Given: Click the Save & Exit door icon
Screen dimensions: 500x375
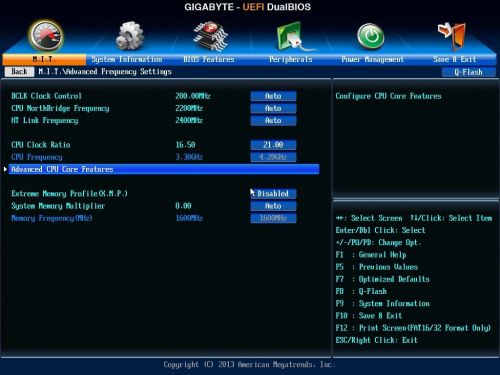Looking at the screenshot, I should [452, 35].
